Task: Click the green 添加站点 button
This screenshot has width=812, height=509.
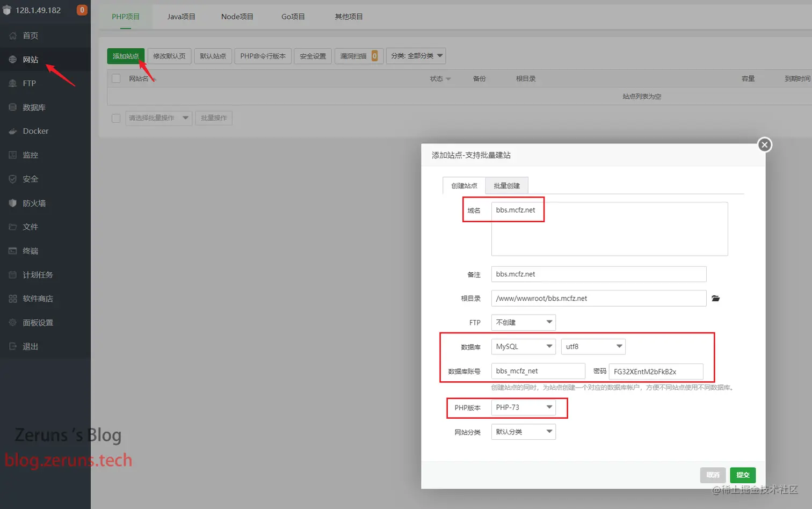Action: click(x=126, y=56)
